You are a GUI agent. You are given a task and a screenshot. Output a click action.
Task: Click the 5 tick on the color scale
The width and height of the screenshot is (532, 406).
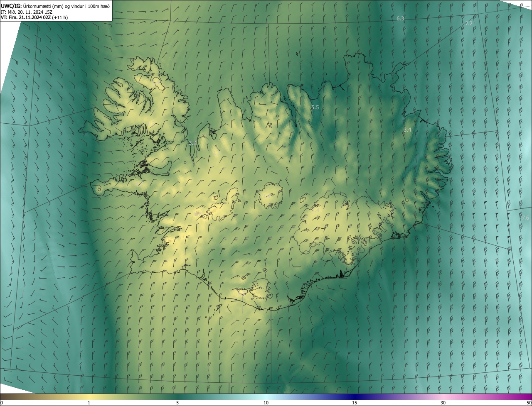(x=177, y=403)
